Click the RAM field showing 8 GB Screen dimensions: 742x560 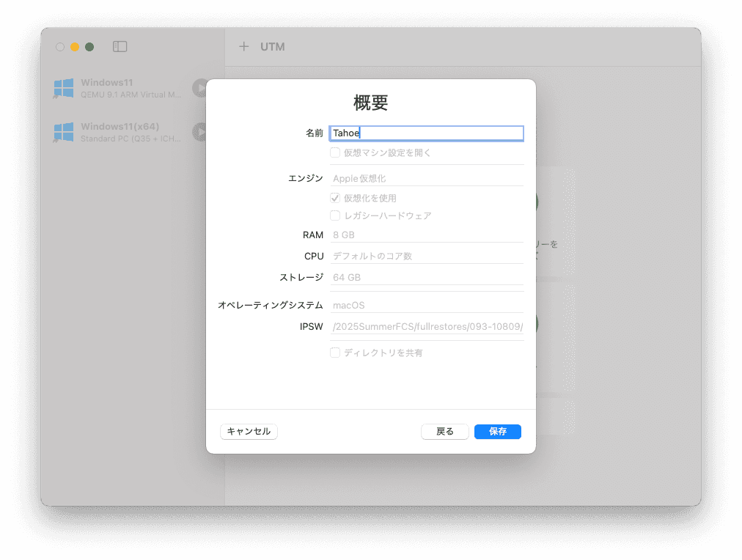[427, 235]
